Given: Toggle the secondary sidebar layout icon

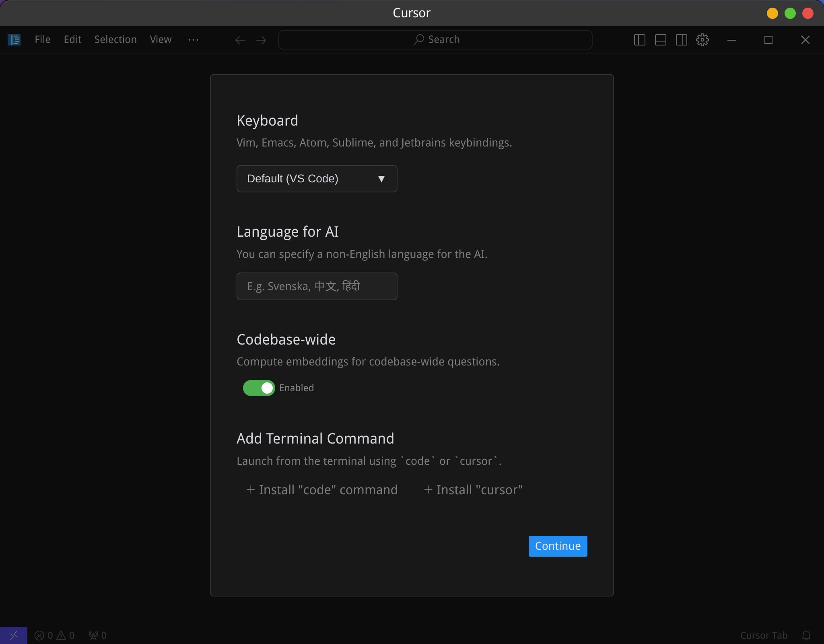Looking at the screenshot, I should 682,40.
